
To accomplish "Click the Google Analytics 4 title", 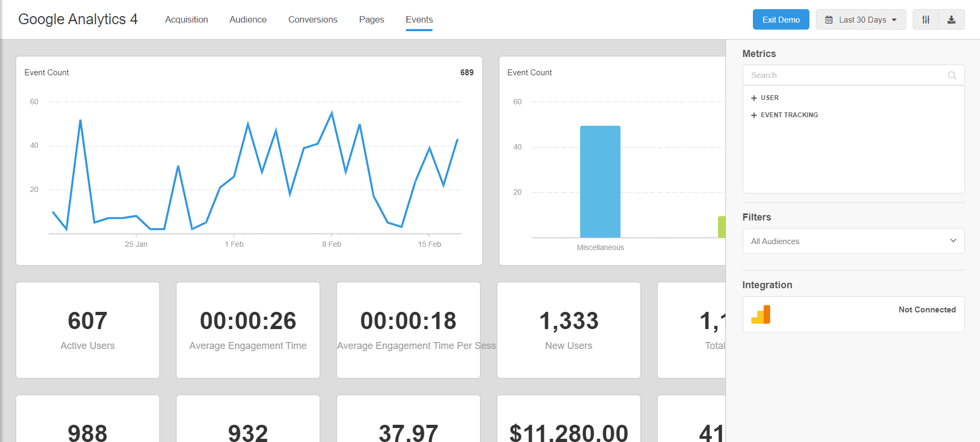I will click(x=78, y=19).
